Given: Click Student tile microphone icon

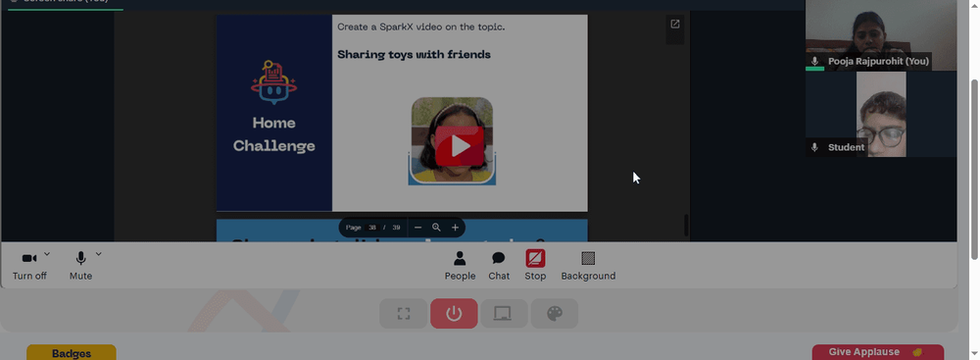Looking at the screenshot, I should pyautogui.click(x=814, y=147).
